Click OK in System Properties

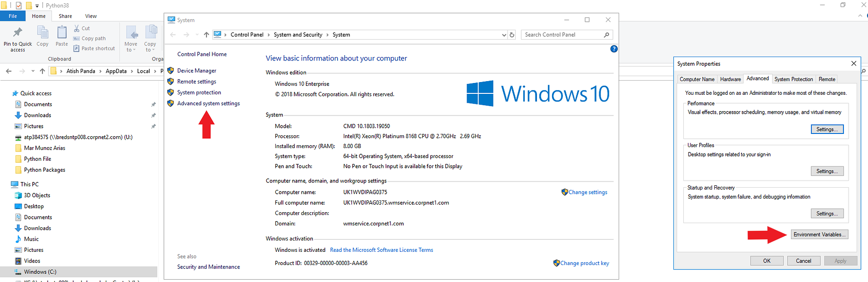click(766, 261)
